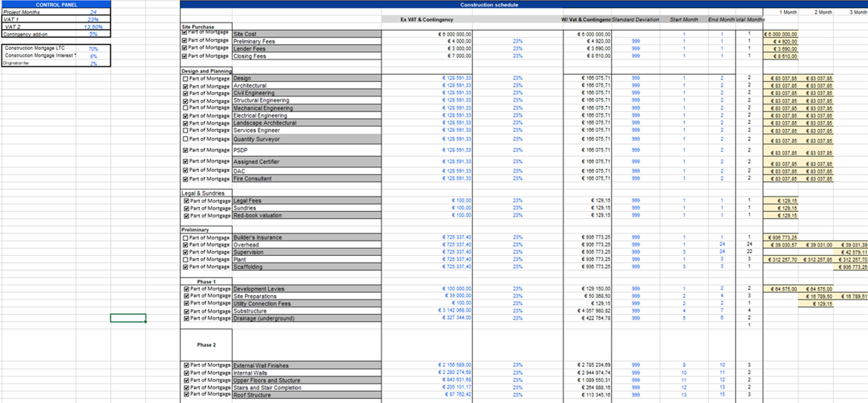Select the Construction Mortgage LTC 70% cell
The width and height of the screenshot is (868, 403).
(x=93, y=49)
